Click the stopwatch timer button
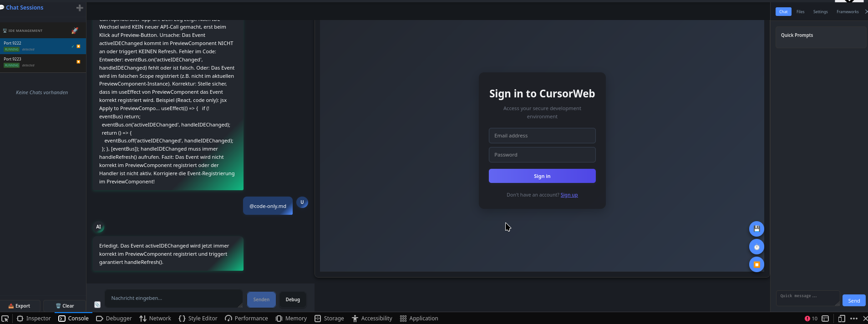Screen dimensions: 868x324 click(x=756, y=247)
